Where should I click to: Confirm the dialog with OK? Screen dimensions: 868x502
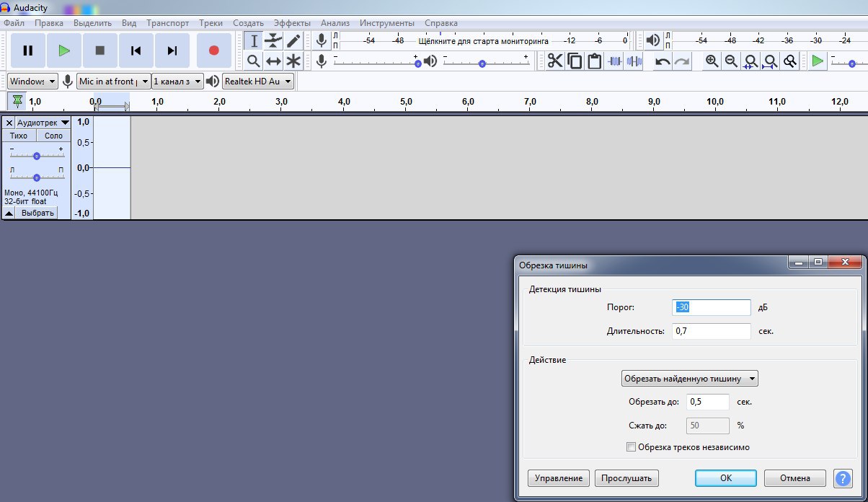coord(726,478)
